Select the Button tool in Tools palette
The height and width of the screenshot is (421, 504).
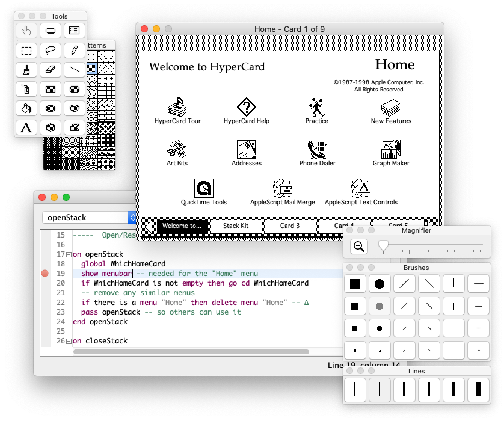click(51, 31)
